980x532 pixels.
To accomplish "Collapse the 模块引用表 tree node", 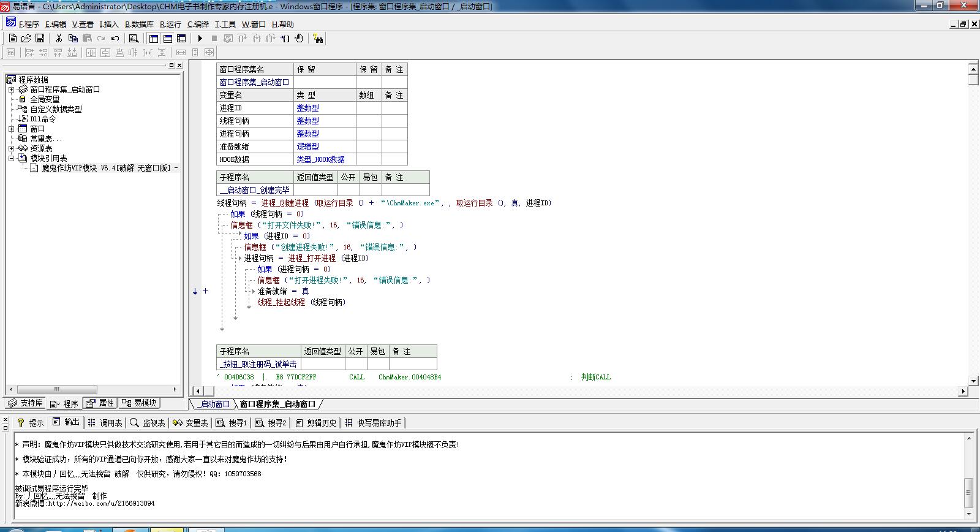I will click(11, 158).
